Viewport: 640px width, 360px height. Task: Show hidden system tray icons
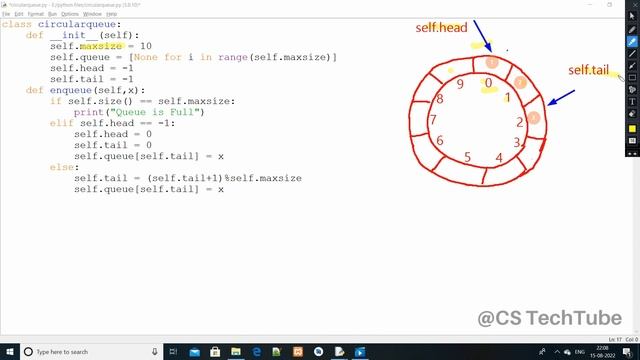tap(557, 352)
